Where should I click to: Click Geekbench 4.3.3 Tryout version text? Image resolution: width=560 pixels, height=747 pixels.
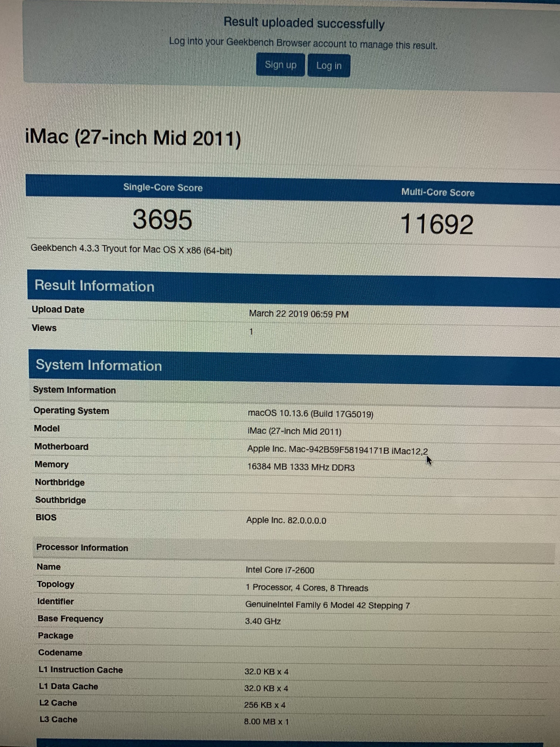[x=131, y=250]
